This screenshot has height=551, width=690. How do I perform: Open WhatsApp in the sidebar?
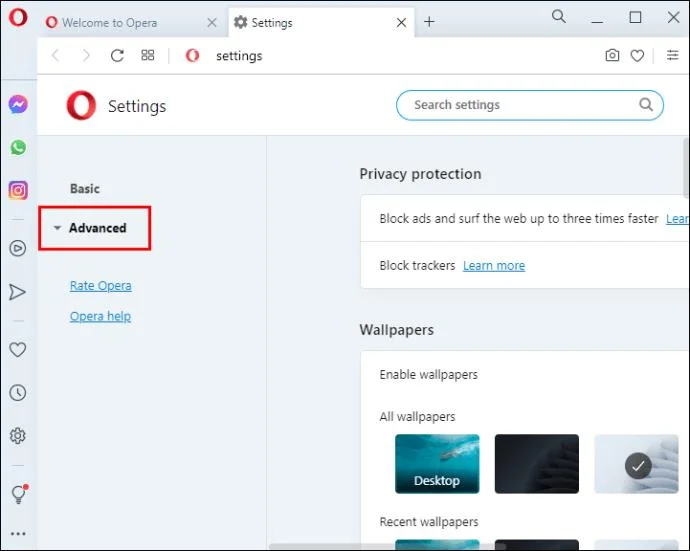[18, 147]
